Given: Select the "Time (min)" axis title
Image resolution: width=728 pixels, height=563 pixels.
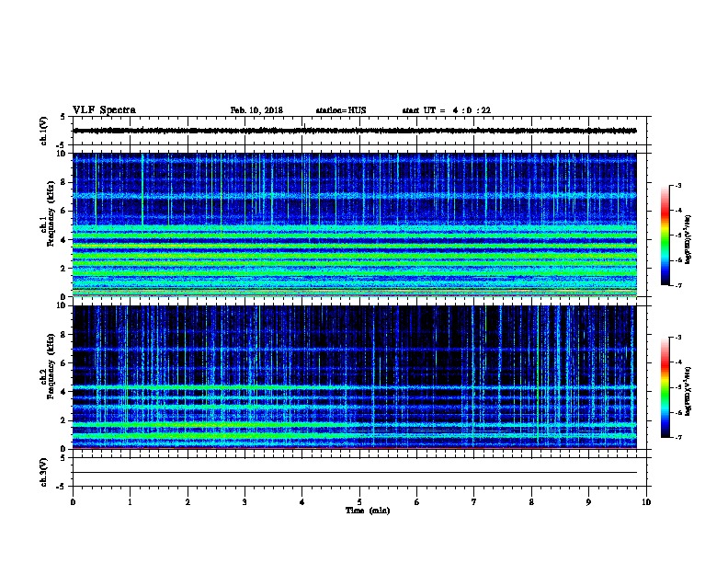Looking at the screenshot, I should pyautogui.click(x=368, y=511).
